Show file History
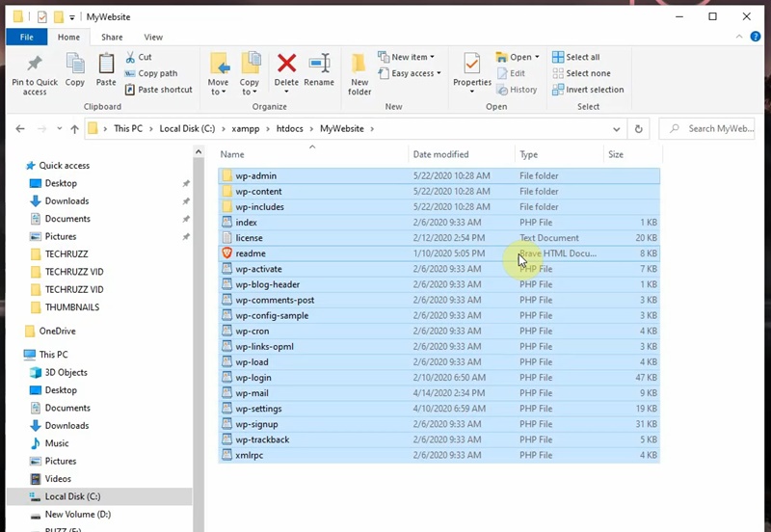This screenshot has height=532, width=771. point(517,90)
